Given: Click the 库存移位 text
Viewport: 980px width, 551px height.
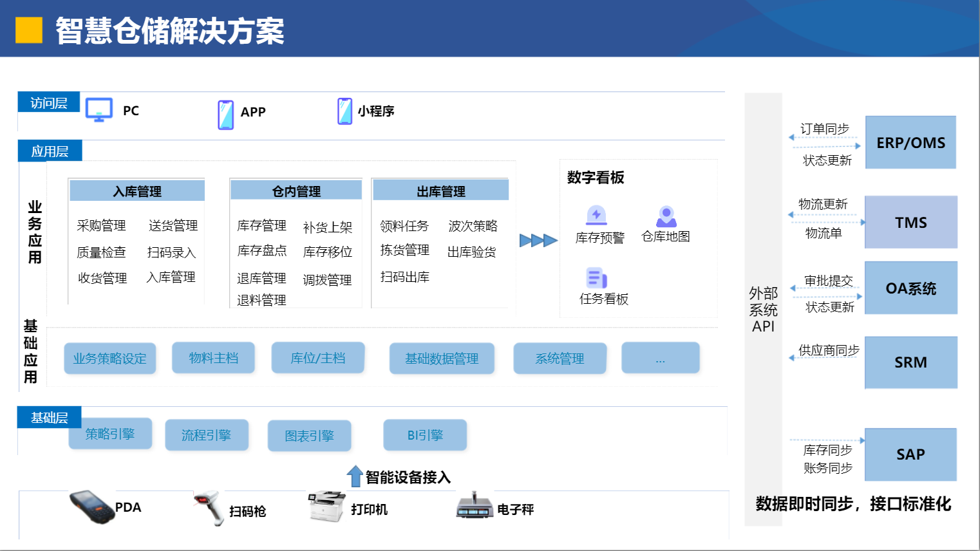Looking at the screenshot, I should tap(328, 252).
